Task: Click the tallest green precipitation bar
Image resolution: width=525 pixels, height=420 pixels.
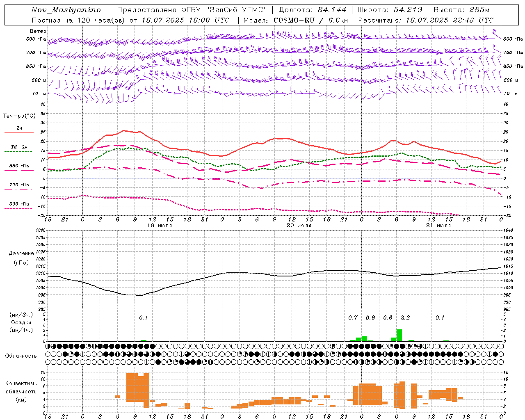Action: click(x=399, y=335)
